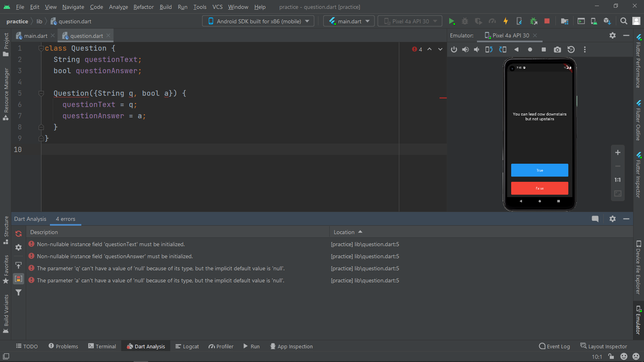Open the Problems tool window

pyautogui.click(x=63, y=346)
